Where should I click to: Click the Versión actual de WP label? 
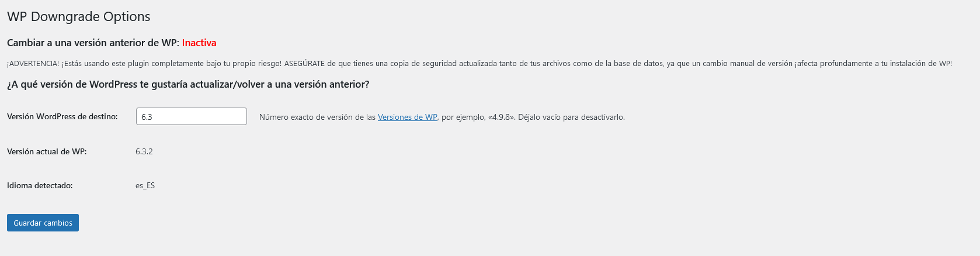point(47,151)
